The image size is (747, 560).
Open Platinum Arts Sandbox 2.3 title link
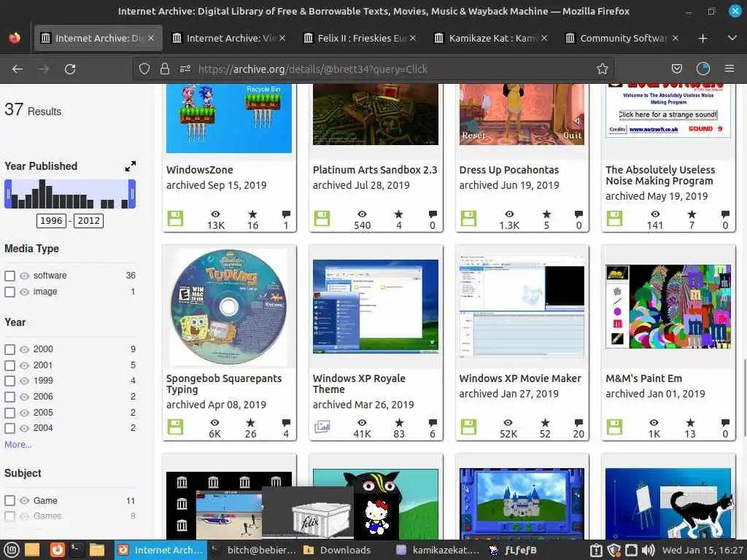(x=375, y=170)
